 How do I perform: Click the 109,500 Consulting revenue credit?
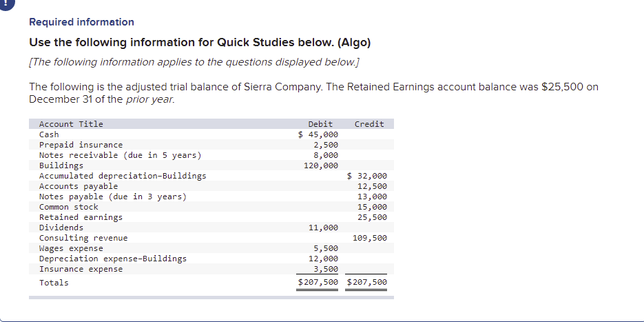(370, 238)
